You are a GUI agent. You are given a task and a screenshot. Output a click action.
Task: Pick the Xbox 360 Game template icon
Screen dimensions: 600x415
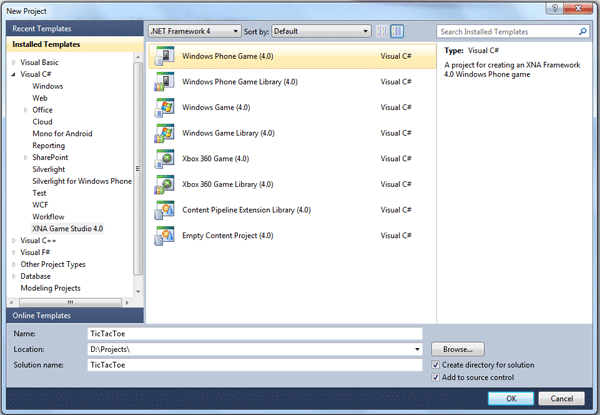164,158
